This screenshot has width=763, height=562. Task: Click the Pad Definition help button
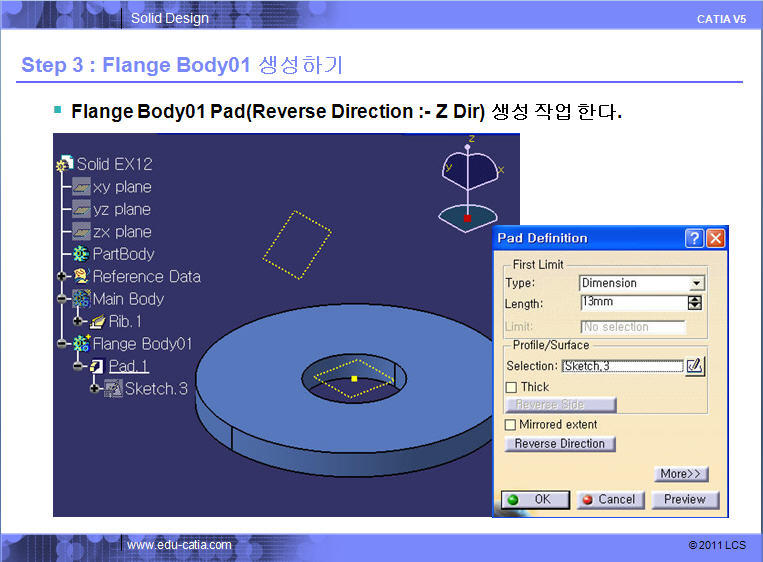pos(694,238)
